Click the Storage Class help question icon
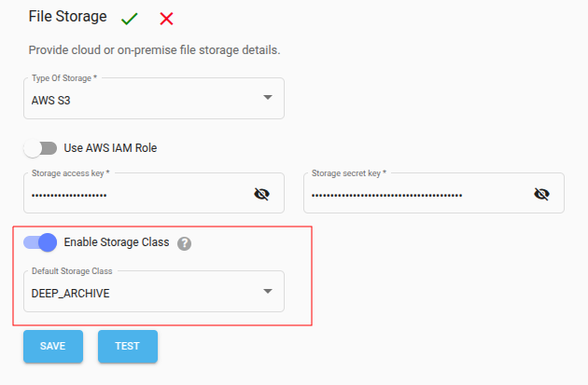588x385 pixels. point(185,243)
